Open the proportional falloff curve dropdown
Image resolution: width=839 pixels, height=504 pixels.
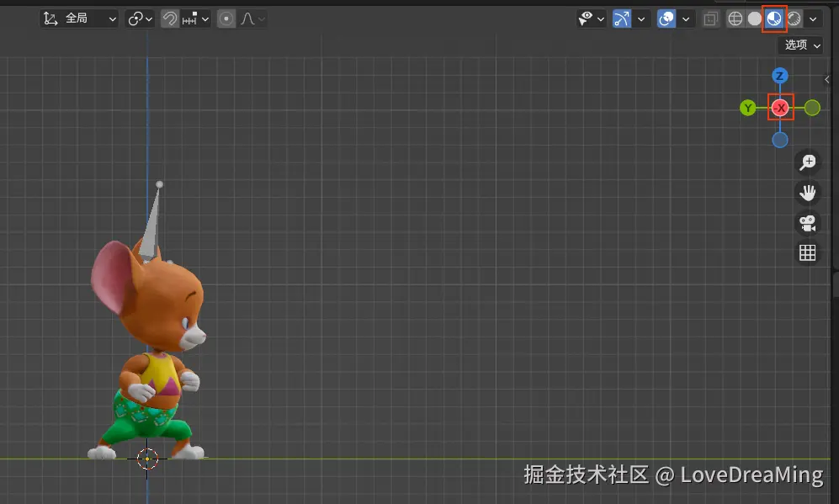point(252,19)
